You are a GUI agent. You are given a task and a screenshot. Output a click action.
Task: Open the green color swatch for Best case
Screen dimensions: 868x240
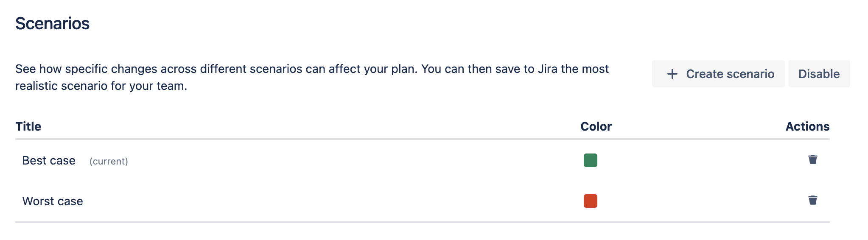tap(590, 160)
